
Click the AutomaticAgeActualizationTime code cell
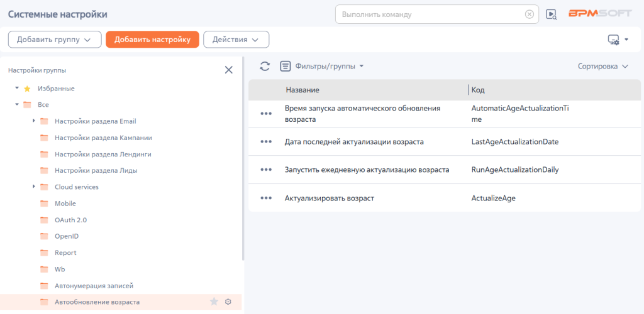(x=520, y=114)
